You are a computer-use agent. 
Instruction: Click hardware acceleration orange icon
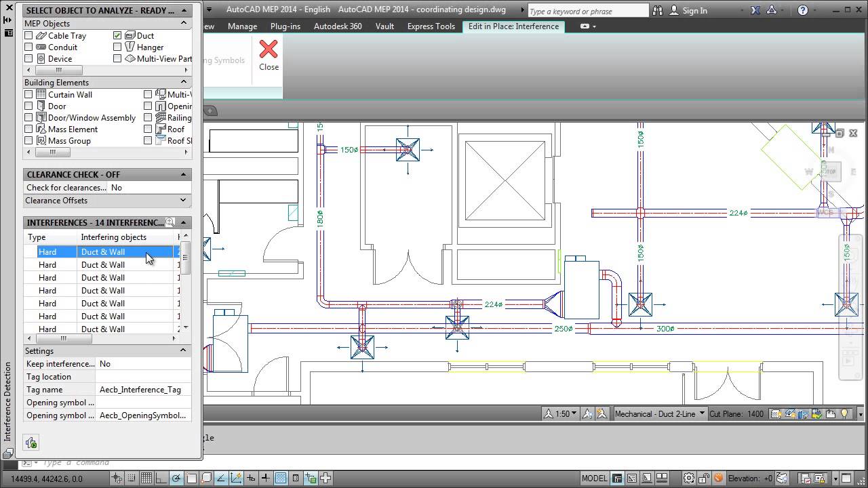[x=718, y=478]
